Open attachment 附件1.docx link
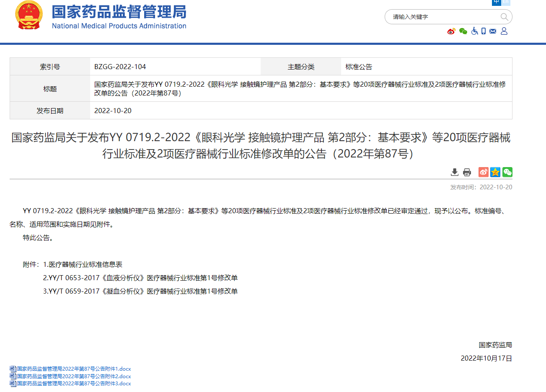This screenshot has height=392, width=546. 74,369
